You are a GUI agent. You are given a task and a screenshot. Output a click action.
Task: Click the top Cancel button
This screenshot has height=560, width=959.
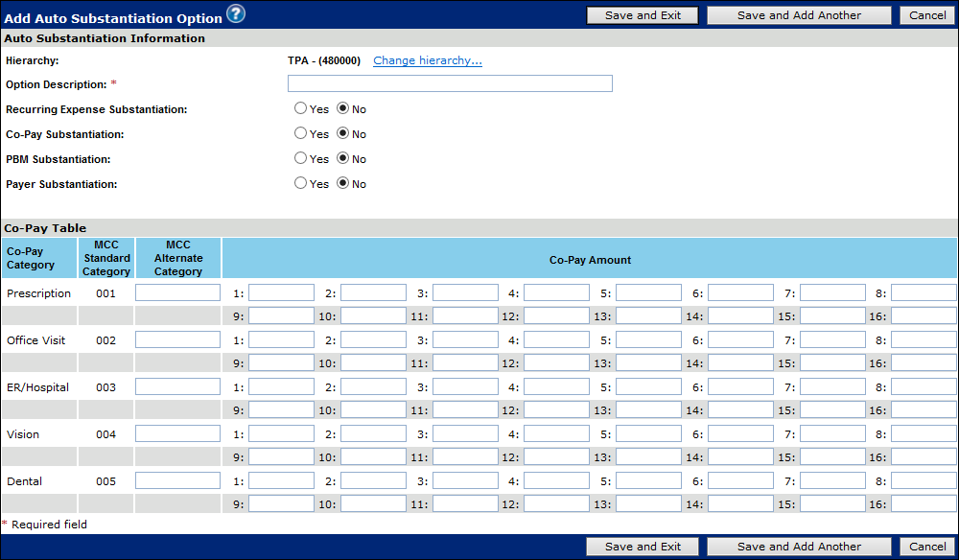click(x=927, y=15)
